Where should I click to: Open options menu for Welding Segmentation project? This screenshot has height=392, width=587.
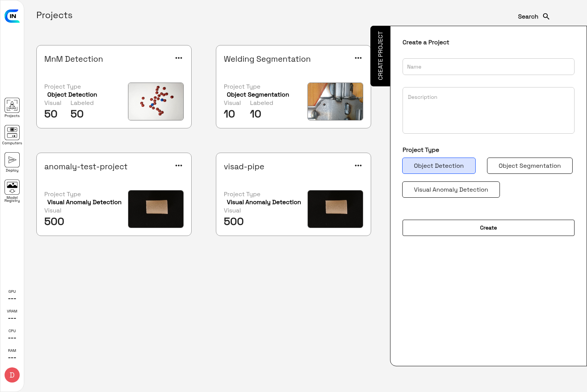point(358,58)
